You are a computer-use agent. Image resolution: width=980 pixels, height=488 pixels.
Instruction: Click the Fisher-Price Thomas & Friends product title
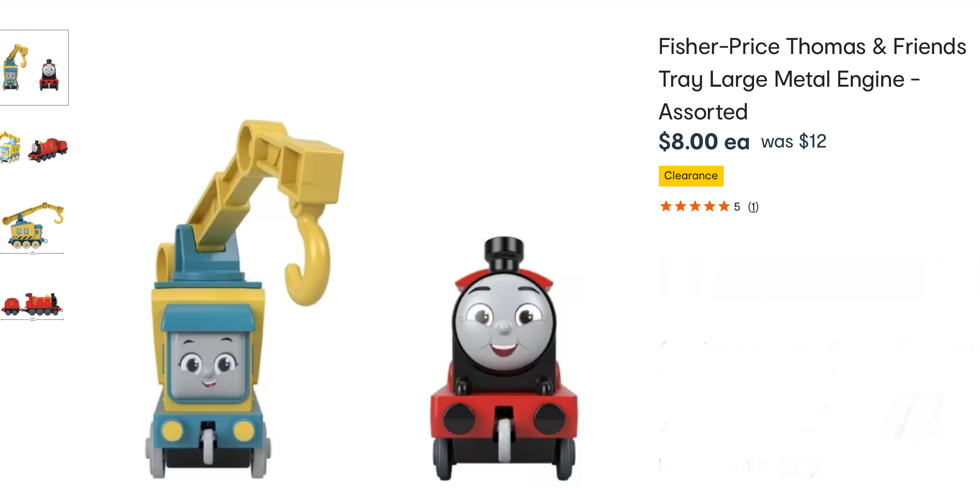[x=812, y=79]
